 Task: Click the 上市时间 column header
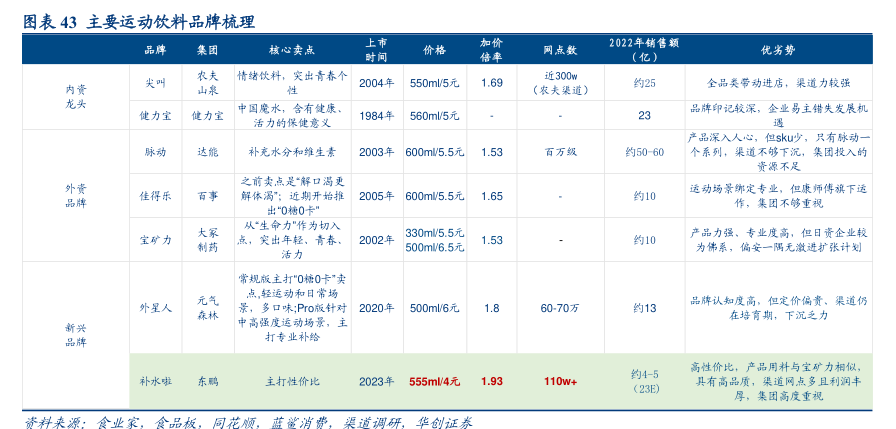click(x=377, y=50)
